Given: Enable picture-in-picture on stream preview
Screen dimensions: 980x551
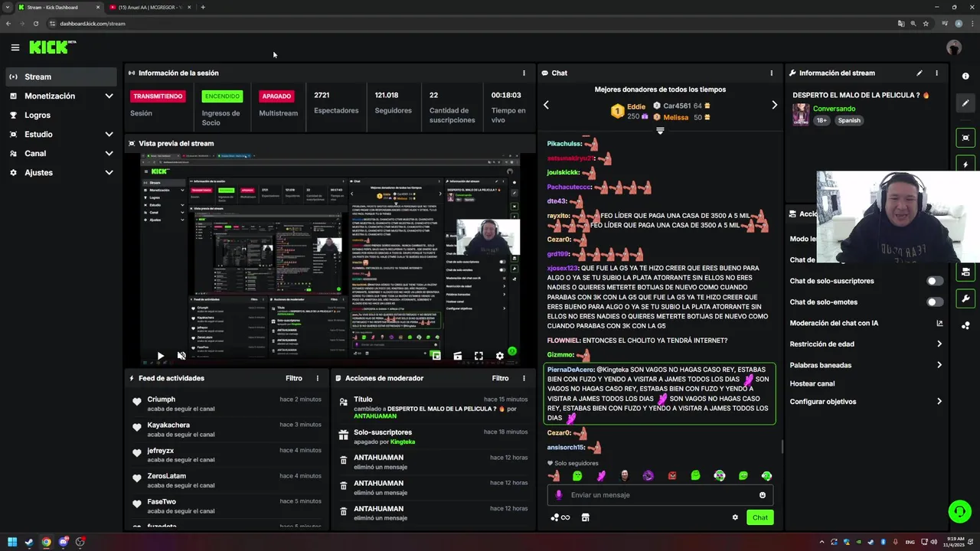Looking at the screenshot, I should (436, 356).
